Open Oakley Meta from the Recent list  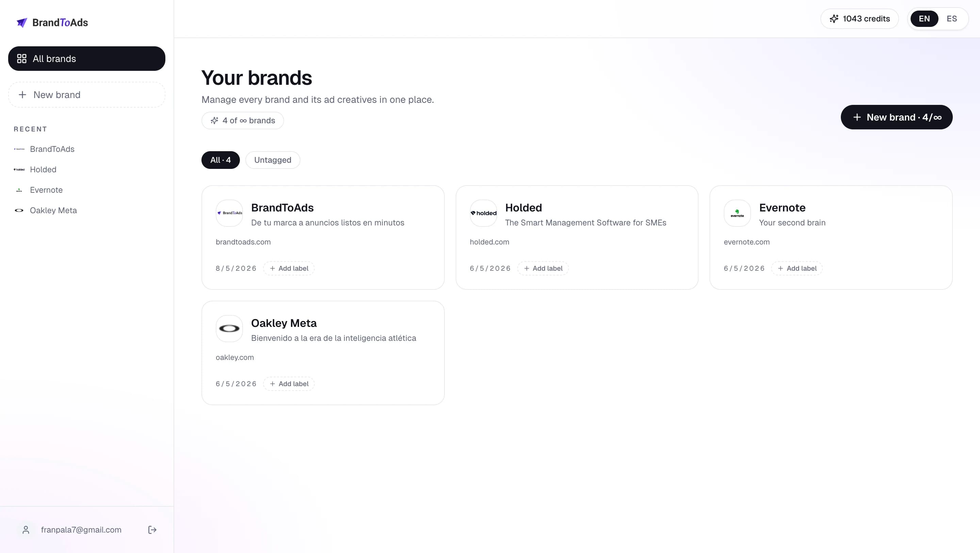pos(53,210)
